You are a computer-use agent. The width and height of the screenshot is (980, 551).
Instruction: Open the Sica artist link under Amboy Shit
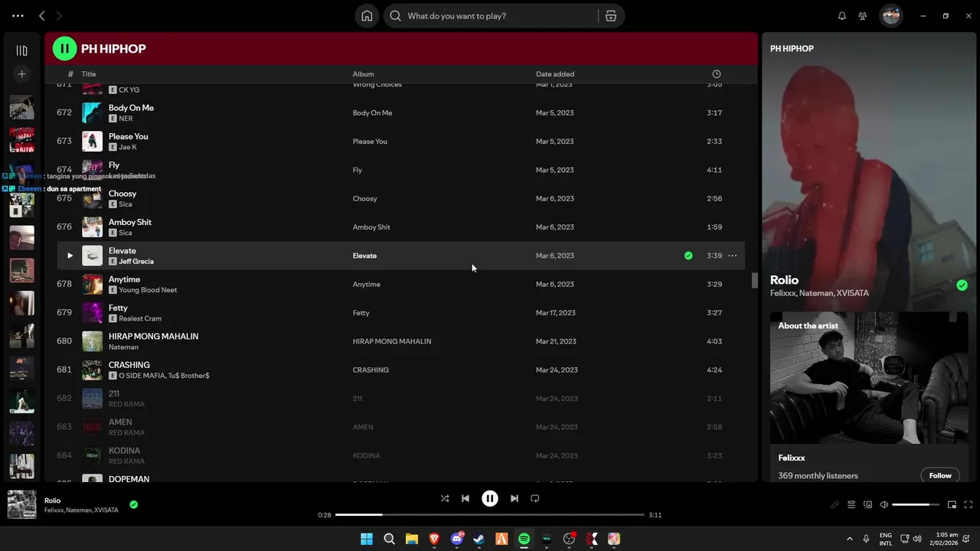[126, 233]
